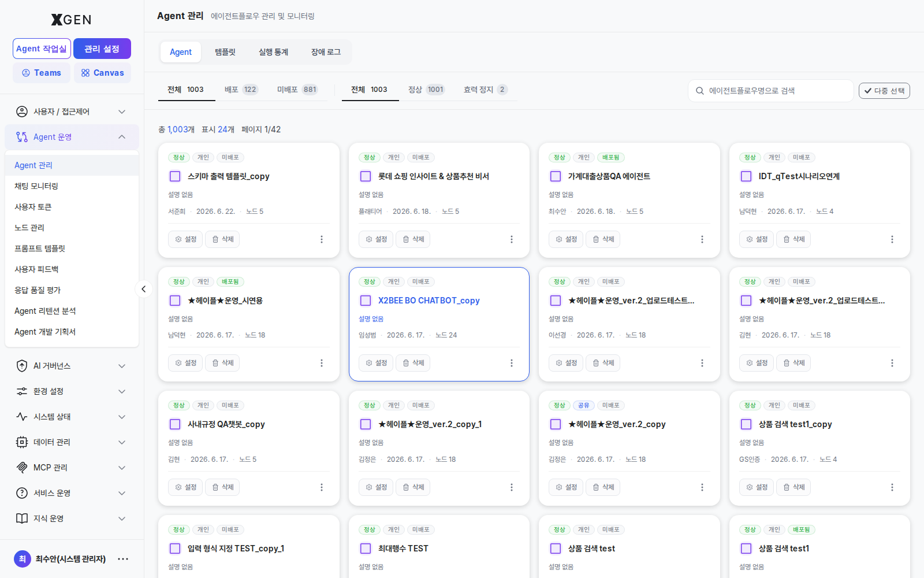Filter by 정상 1001 tab
Viewport: 924px width, 578px height.
coord(426,90)
